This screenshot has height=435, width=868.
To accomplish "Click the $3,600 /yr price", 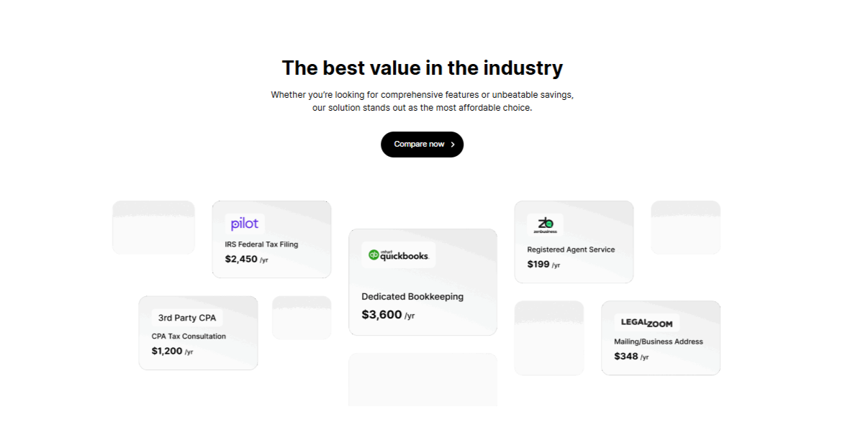I will tap(388, 315).
